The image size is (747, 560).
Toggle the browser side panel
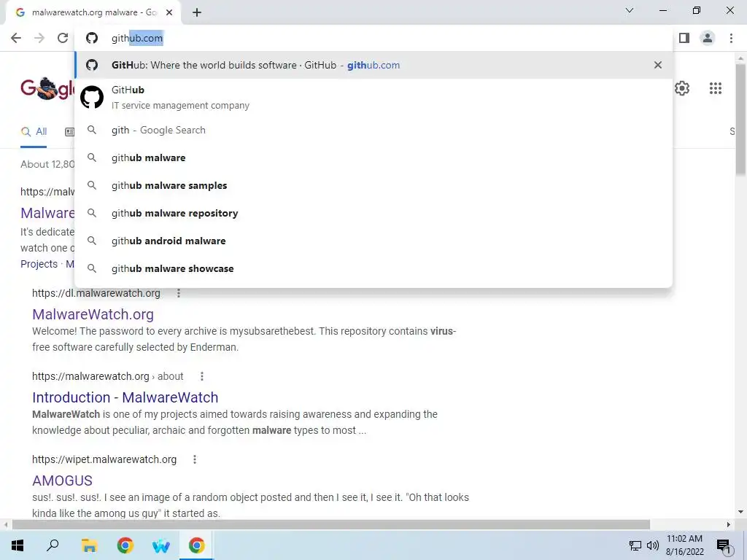684,38
